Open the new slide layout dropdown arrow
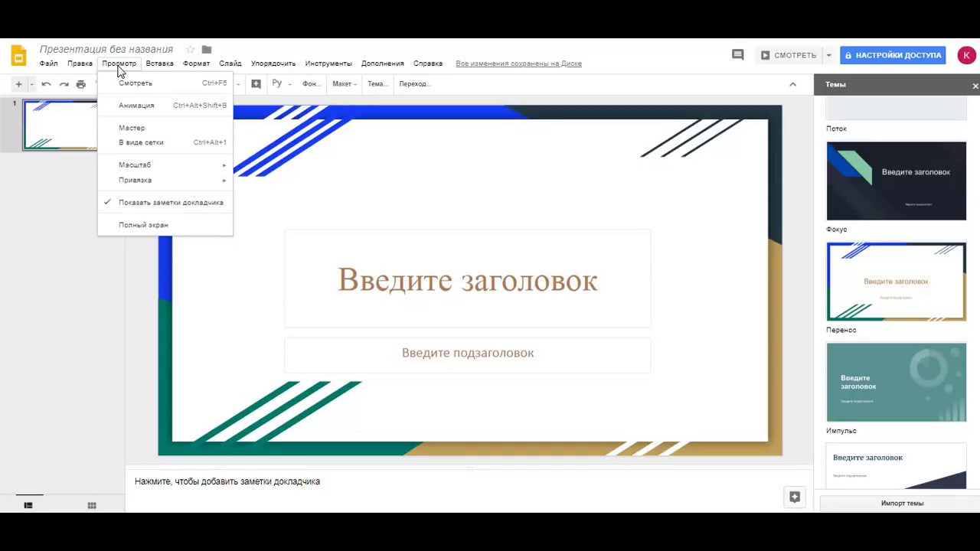This screenshot has height=551, width=980. [31, 84]
